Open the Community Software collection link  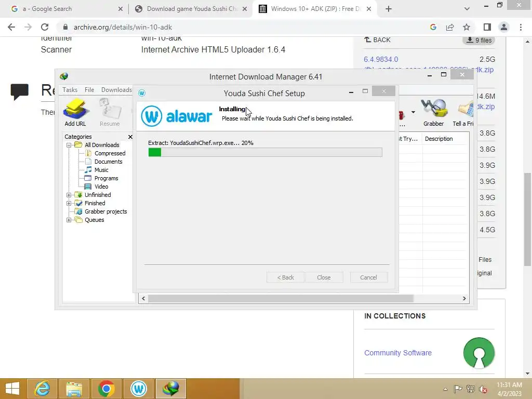(x=398, y=353)
